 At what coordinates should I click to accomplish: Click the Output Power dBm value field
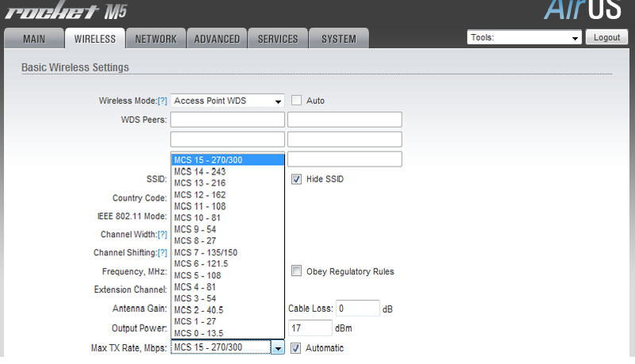(x=310, y=328)
